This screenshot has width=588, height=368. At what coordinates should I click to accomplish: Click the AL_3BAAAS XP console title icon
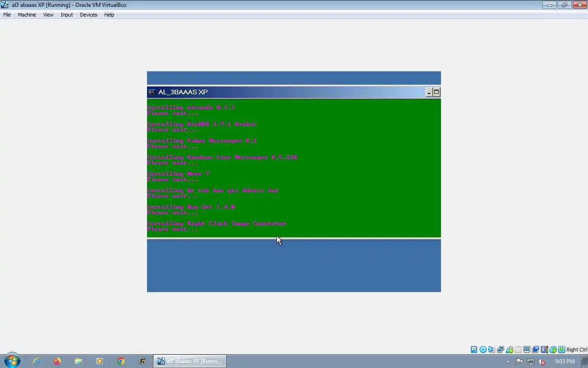tap(152, 92)
